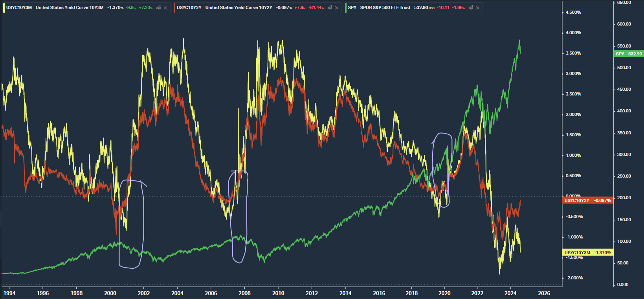Click yellow color bar of USYC10Y3M legend
The width and height of the screenshot is (644, 299).
(x=4, y=8)
